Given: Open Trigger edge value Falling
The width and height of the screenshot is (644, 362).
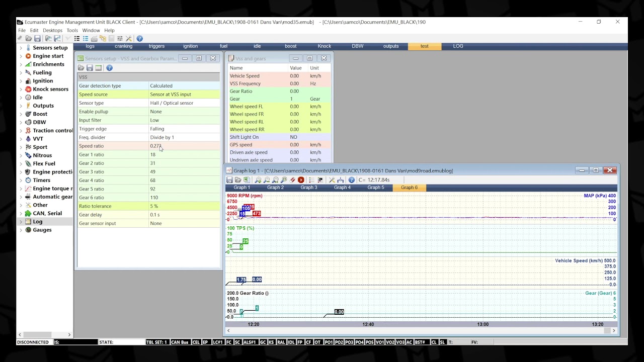Looking at the screenshot, I should 184,129.
